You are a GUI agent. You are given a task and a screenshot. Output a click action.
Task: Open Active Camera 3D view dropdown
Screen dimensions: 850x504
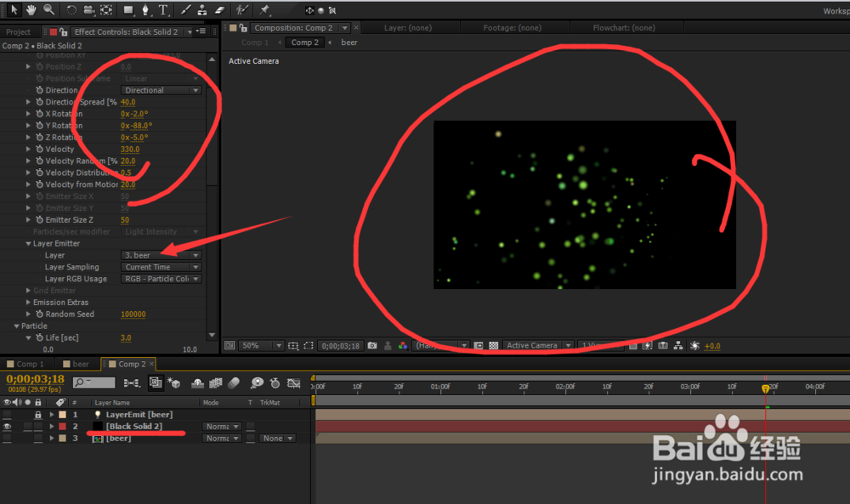tap(538, 345)
